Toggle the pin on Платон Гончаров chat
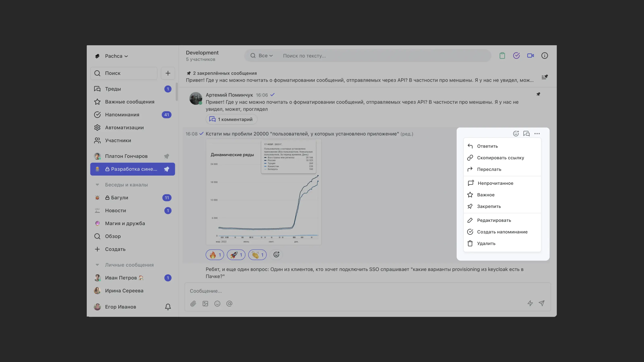Image resolution: width=644 pixels, height=362 pixels. coord(166,156)
